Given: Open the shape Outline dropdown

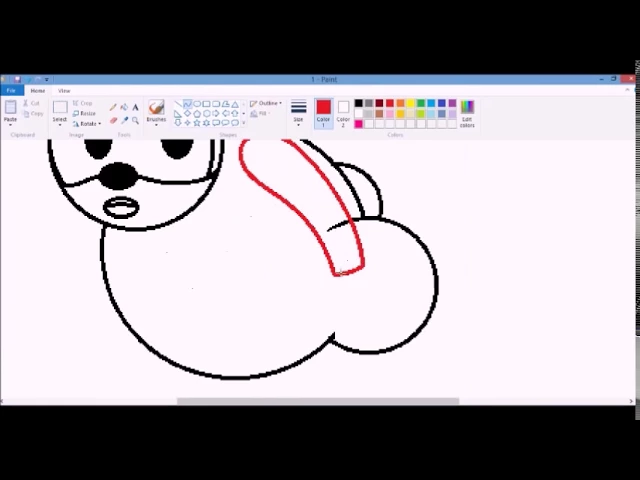Looking at the screenshot, I should tap(266, 103).
